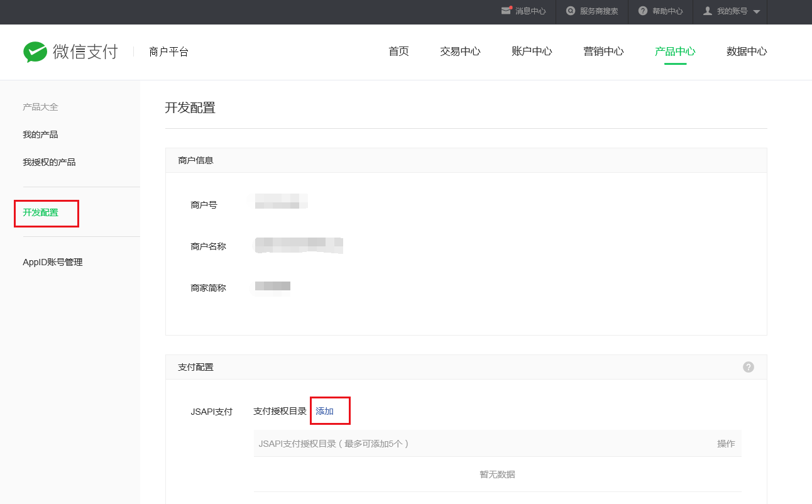Viewport: 812px width, 504px height.
Task: Switch to 交易中心 tab
Action: click(x=460, y=52)
